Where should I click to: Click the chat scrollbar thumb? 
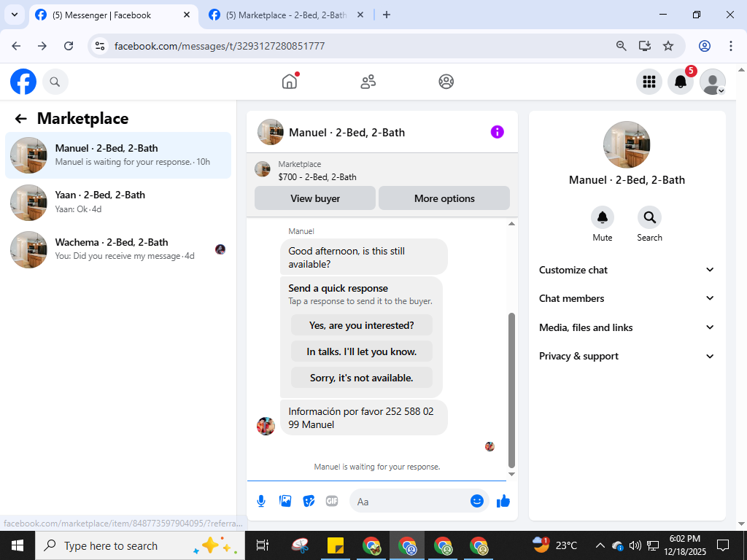511,391
